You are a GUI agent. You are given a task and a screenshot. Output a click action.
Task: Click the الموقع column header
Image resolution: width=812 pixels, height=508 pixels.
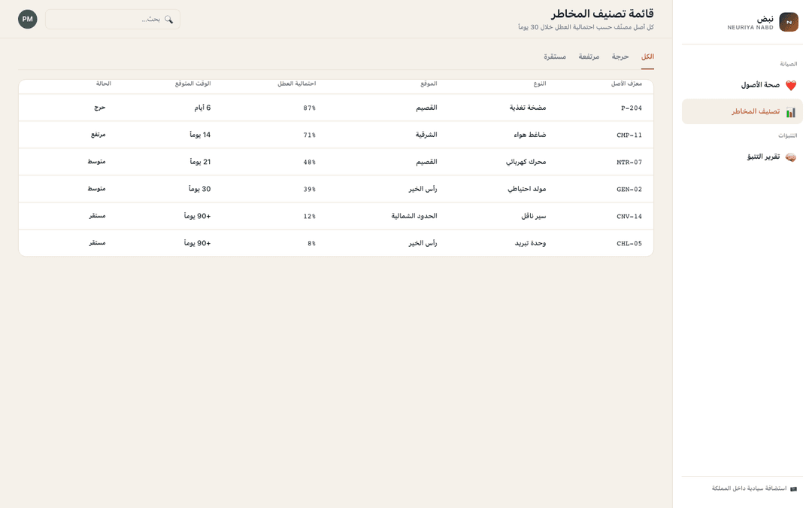429,84
